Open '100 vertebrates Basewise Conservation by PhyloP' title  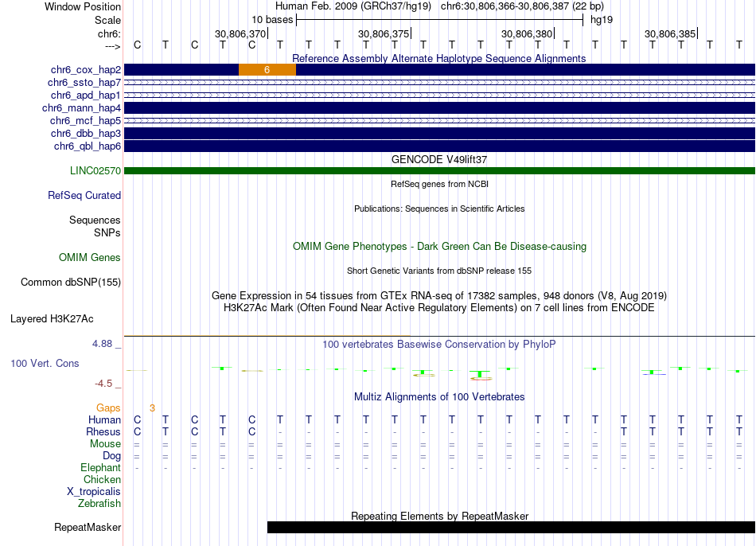(x=439, y=344)
